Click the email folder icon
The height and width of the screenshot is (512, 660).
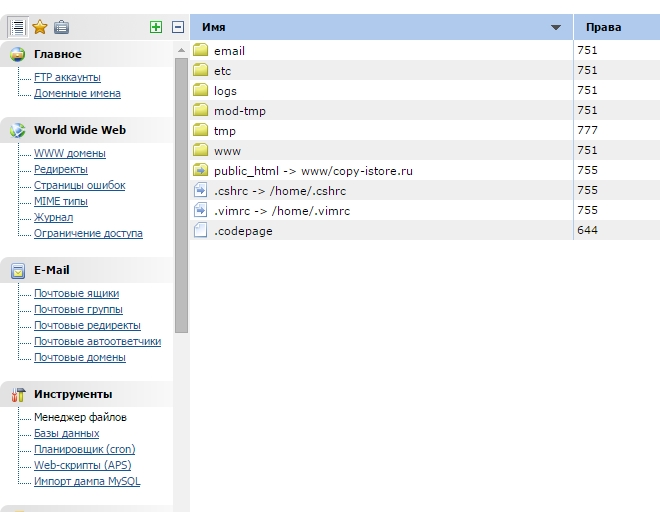200,50
